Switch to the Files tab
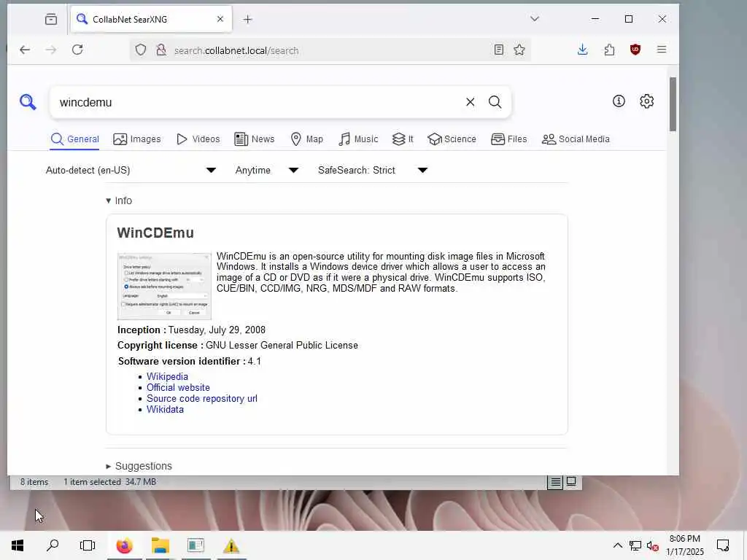This screenshot has width=747, height=560. click(x=508, y=139)
